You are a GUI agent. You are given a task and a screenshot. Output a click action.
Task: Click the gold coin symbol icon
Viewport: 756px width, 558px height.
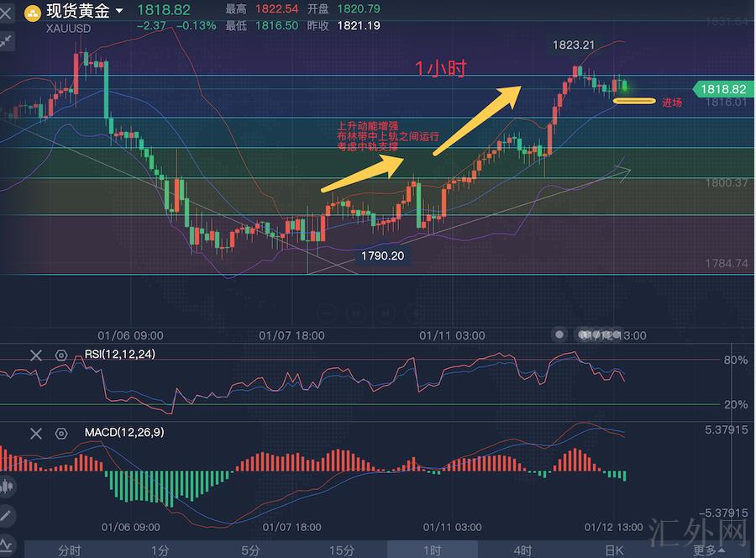(31, 12)
